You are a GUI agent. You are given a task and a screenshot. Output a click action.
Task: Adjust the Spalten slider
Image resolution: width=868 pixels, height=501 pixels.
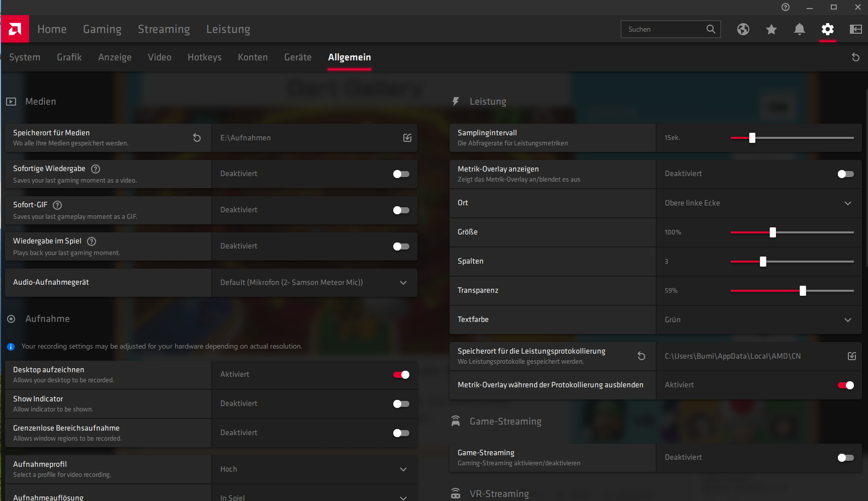click(792, 262)
